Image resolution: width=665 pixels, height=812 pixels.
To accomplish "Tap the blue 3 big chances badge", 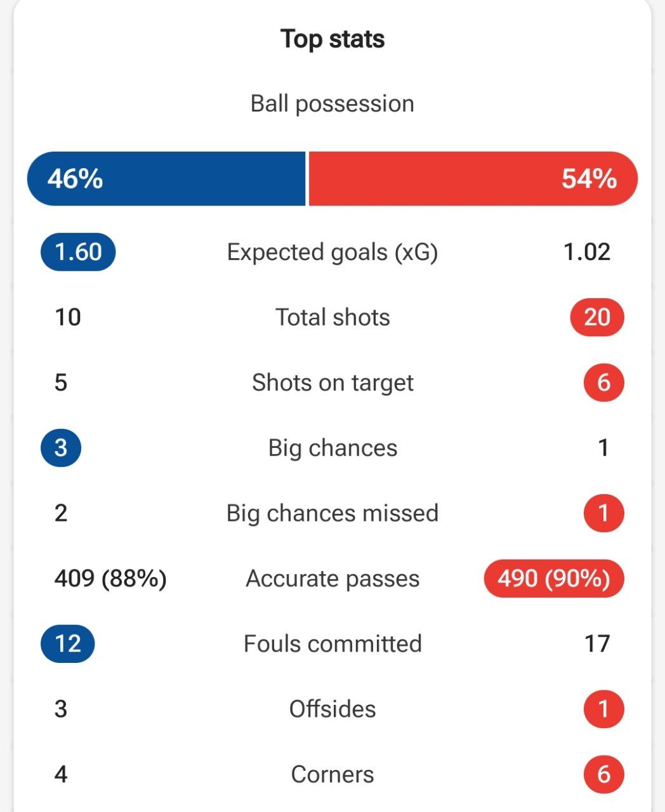I will point(61,448).
